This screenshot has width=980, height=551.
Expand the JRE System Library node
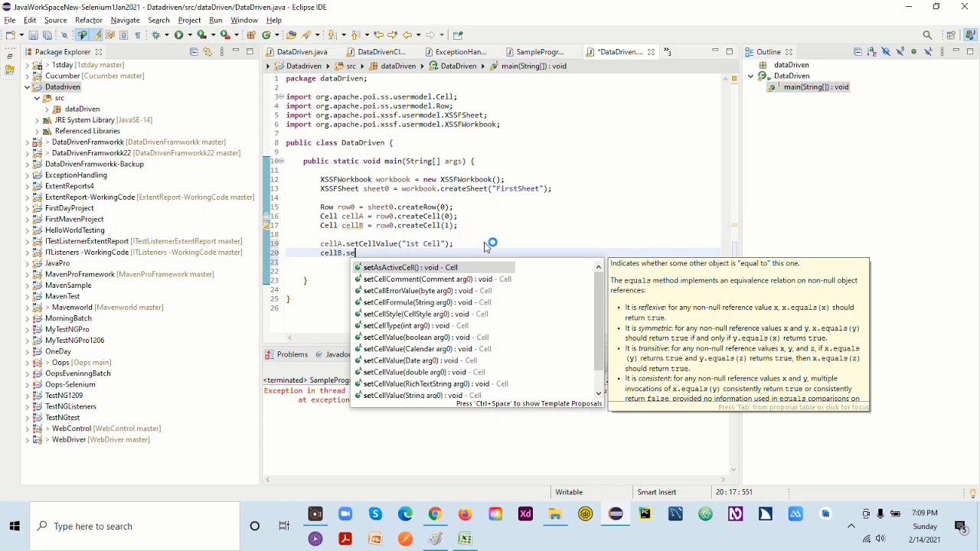click(37, 120)
